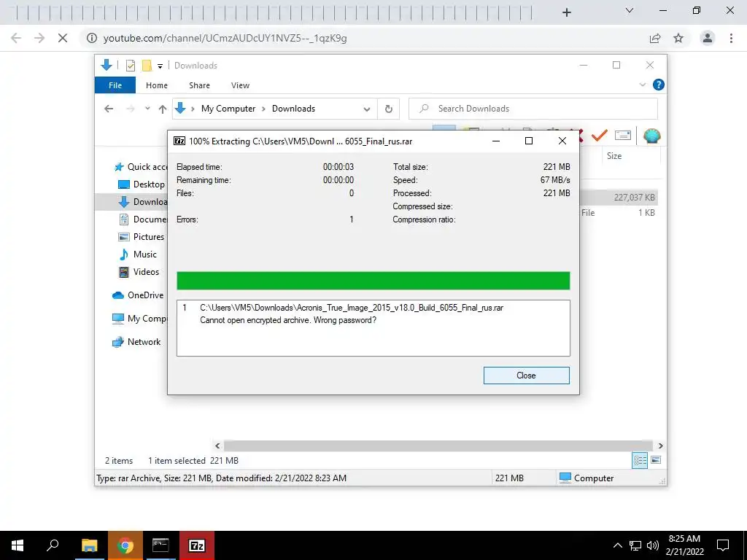Click the New folder quick access icon
747x560 pixels.
[147, 65]
